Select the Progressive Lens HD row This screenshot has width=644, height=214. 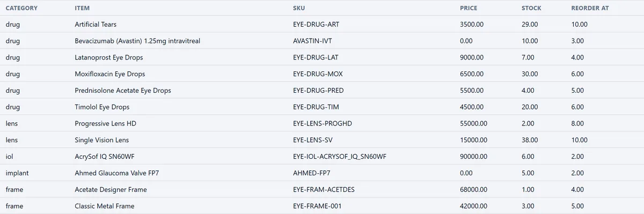pyautogui.click(x=322, y=123)
